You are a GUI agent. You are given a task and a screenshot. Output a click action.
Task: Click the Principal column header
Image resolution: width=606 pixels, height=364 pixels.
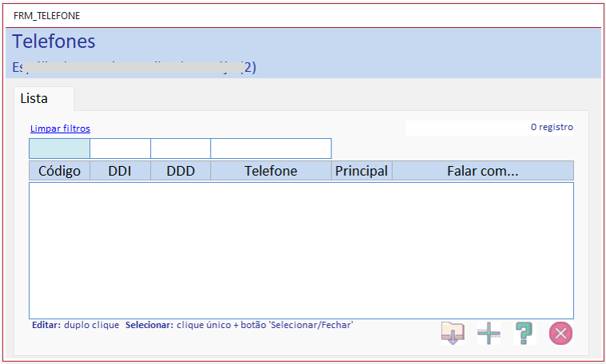[362, 171]
